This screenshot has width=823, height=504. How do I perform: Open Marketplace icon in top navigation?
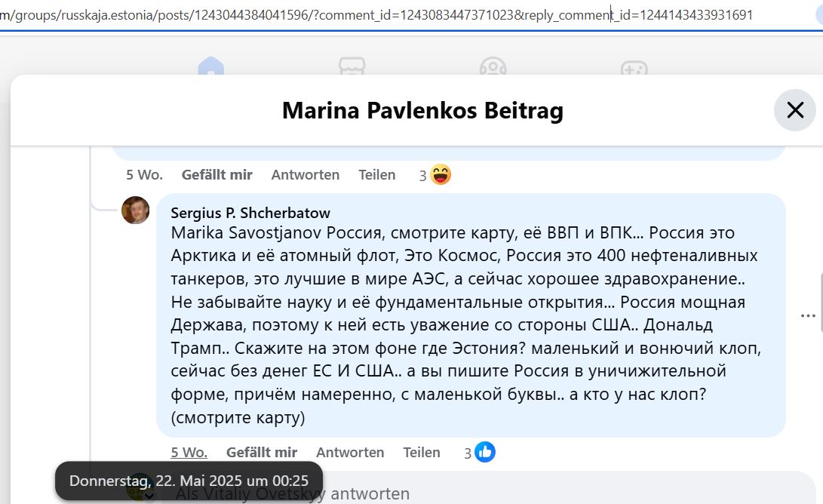pos(352,66)
